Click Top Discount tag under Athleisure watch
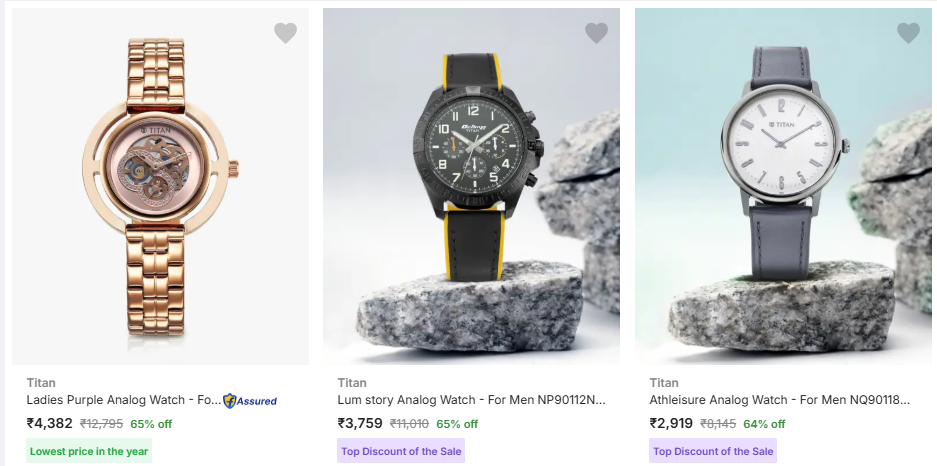 point(713,451)
